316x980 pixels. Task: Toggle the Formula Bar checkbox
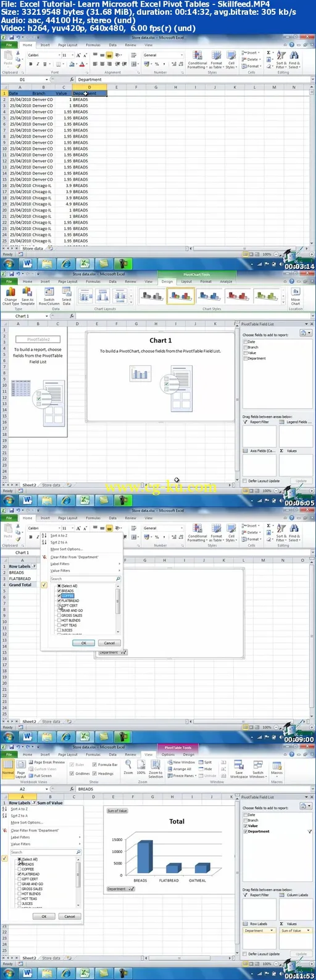[95, 764]
